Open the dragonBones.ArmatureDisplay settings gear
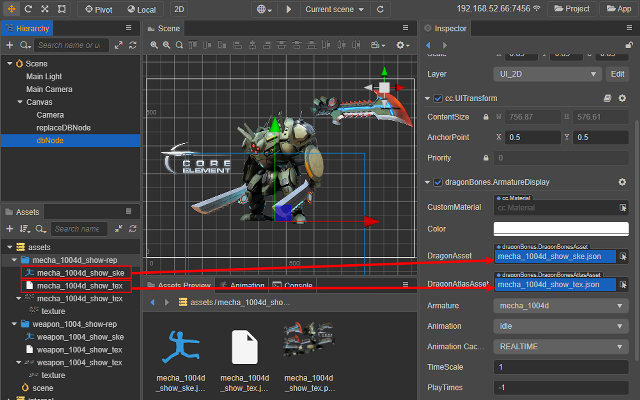This screenshot has height=400, width=640. pyautogui.click(x=622, y=182)
